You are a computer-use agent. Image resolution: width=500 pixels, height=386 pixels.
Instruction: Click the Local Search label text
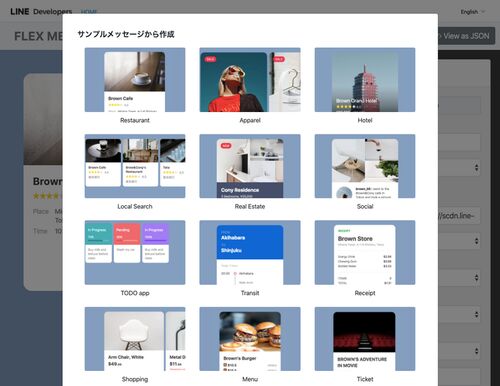(x=135, y=206)
